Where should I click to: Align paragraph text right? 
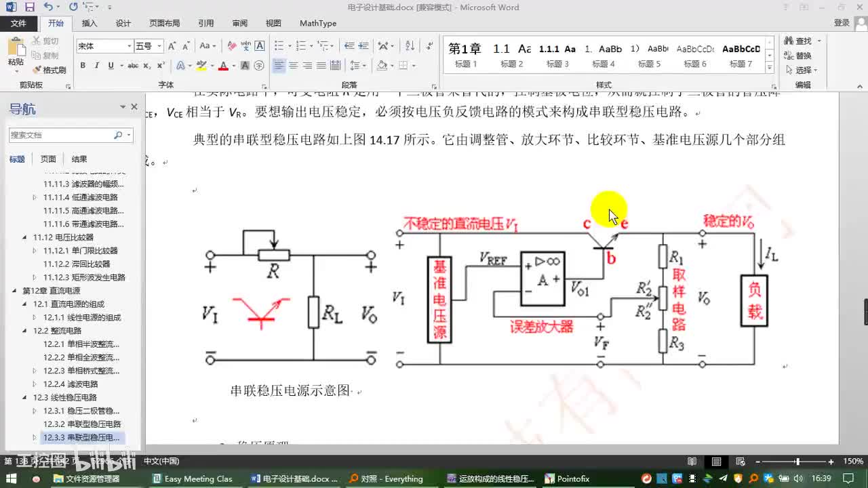tap(307, 66)
